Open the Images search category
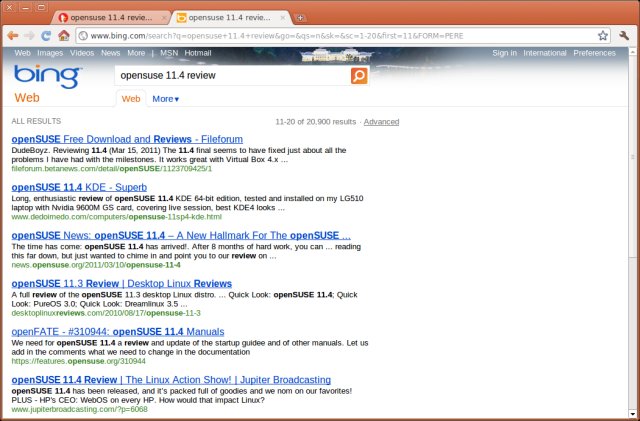640x421 pixels. pyautogui.click(x=50, y=53)
